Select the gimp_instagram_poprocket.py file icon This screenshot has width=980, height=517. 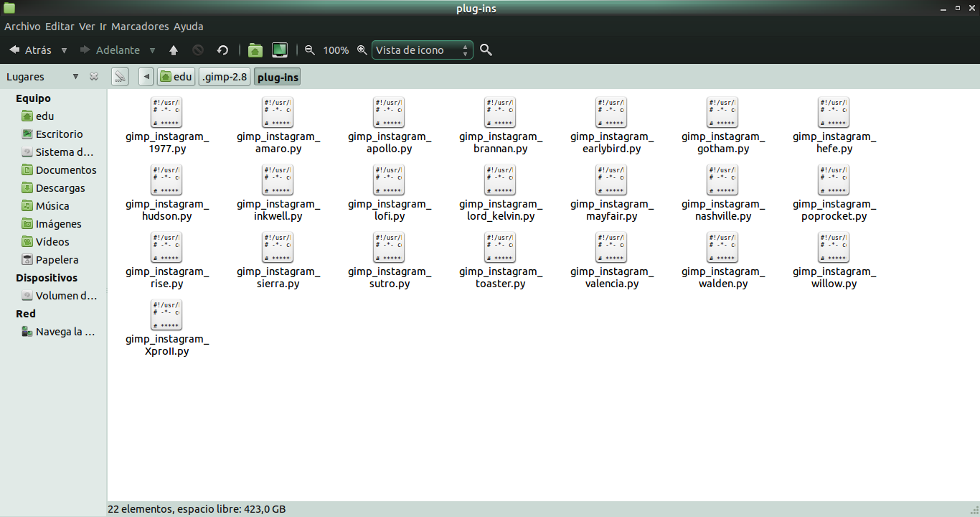click(834, 180)
